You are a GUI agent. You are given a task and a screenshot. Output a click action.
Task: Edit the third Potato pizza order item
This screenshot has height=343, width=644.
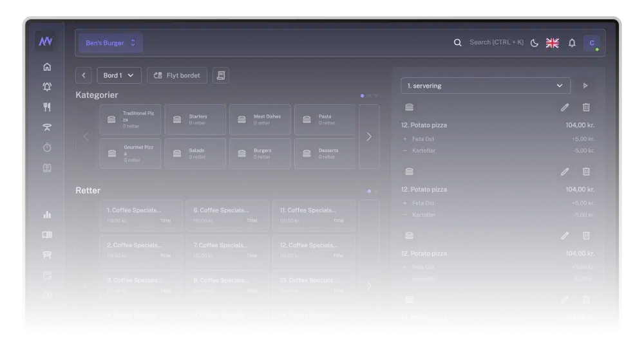pyautogui.click(x=565, y=236)
